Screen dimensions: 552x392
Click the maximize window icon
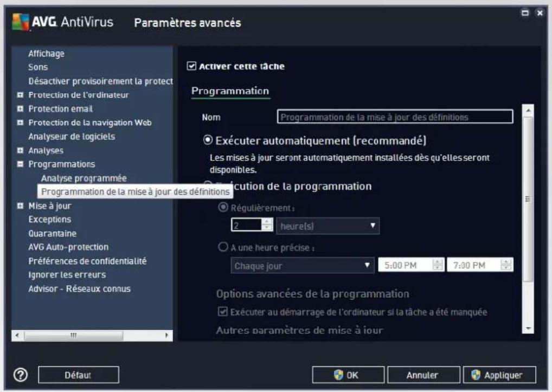[525, 13]
